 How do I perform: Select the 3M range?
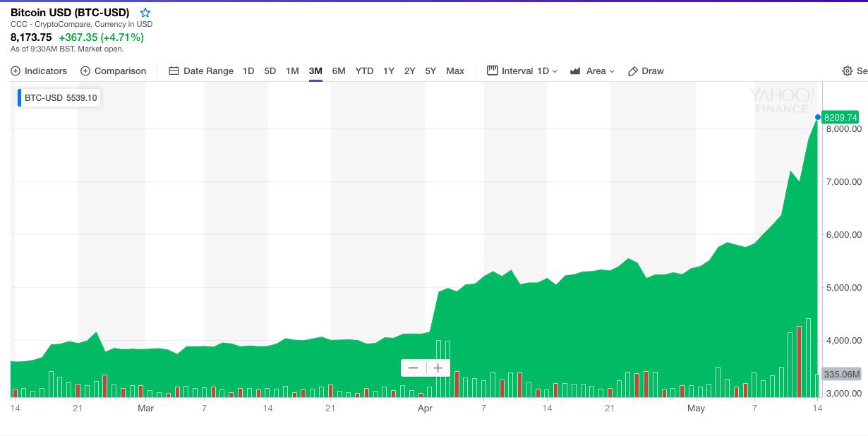315,71
